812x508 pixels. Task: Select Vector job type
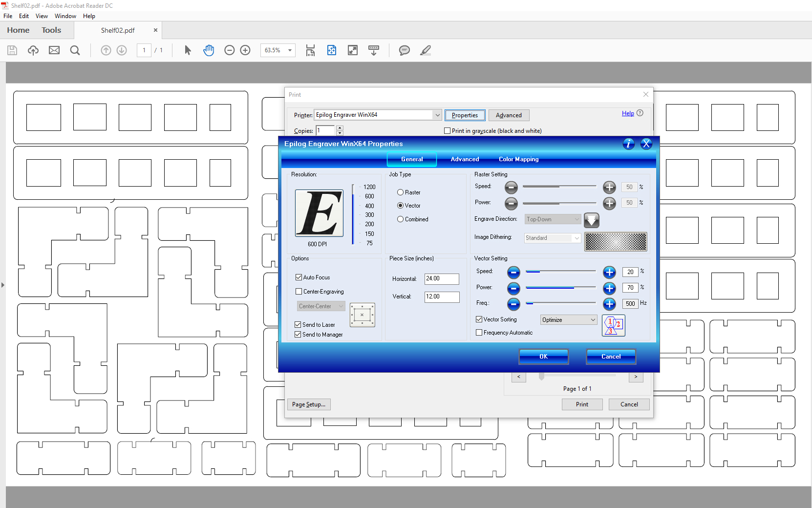tap(409, 206)
